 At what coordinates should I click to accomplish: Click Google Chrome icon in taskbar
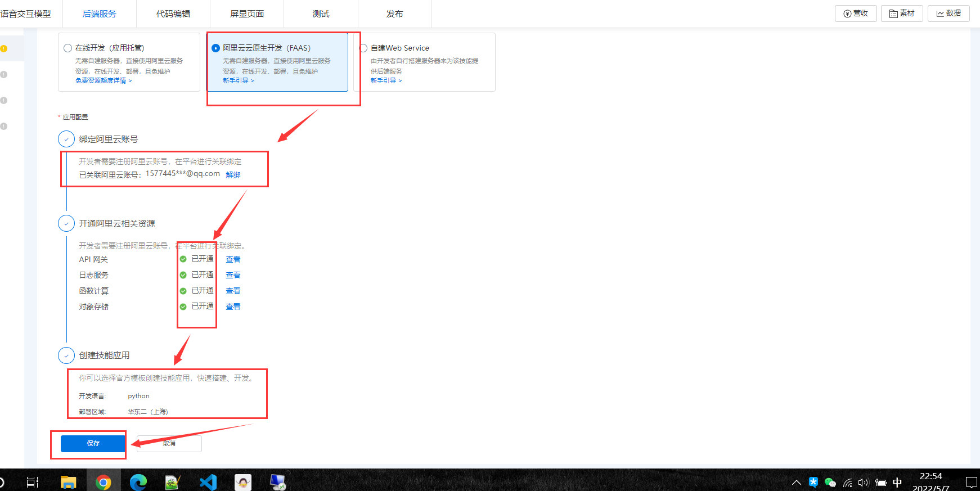pyautogui.click(x=104, y=482)
